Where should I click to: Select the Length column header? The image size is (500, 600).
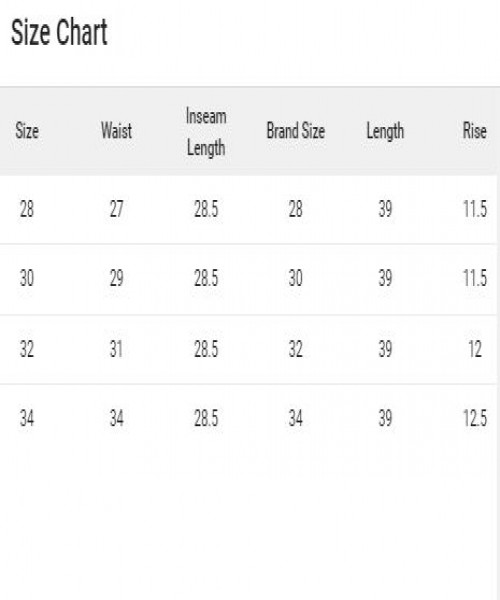(x=385, y=132)
